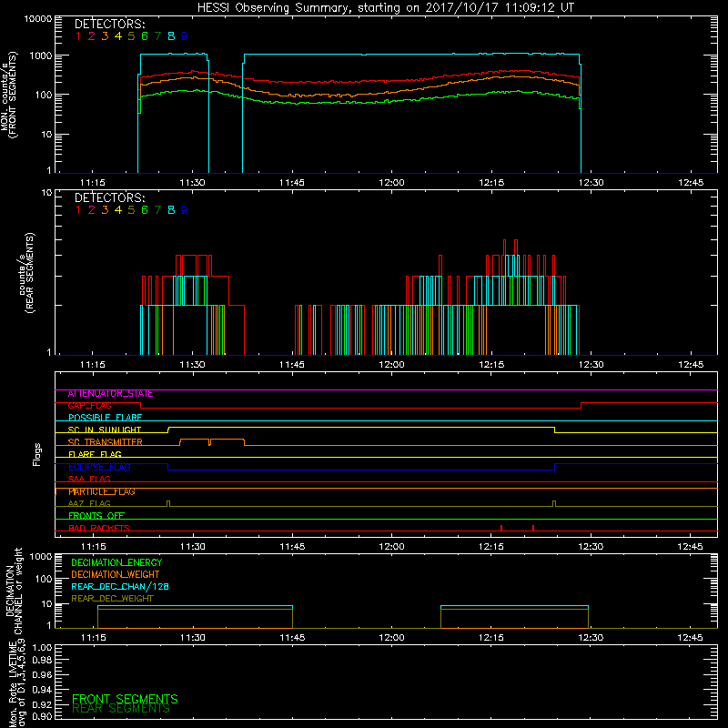Click the HESSI Observing Summary title text
This screenshot has height=728, width=728.
tap(385, 7)
